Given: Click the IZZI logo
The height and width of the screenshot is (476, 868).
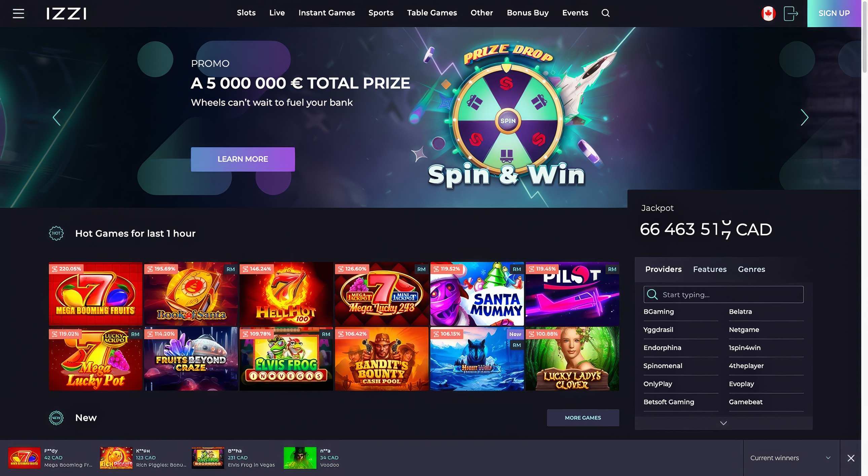Looking at the screenshot, I should (x=66, y=13).
